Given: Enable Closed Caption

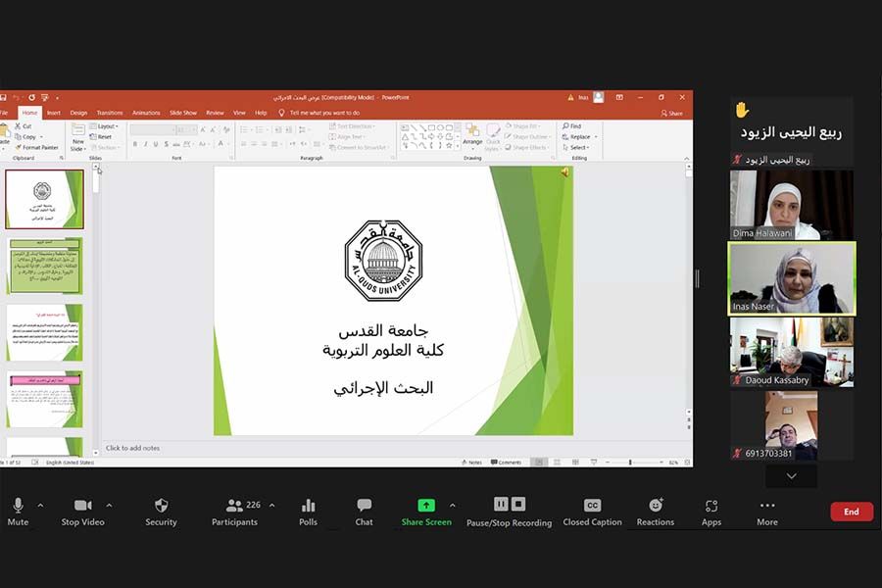Looking at the screenshot, I should click(x=592, y=512).
